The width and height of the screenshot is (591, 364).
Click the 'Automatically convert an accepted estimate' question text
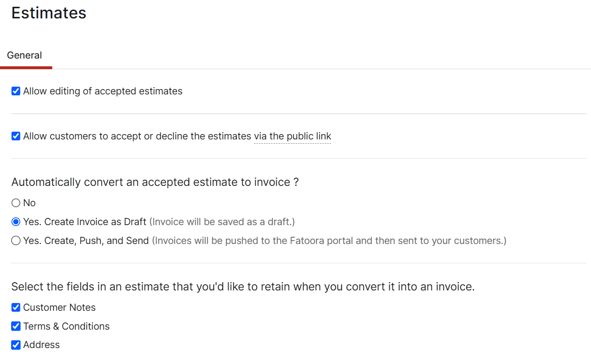point(155,182)
